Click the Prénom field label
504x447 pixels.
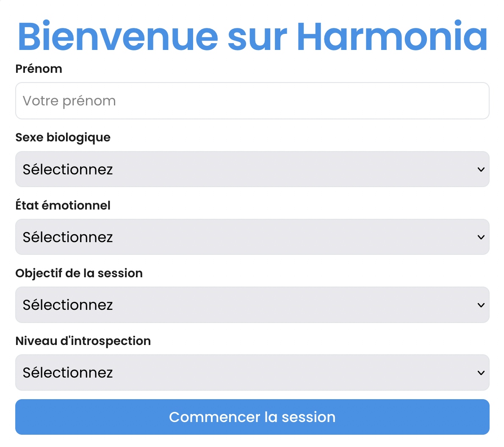click(39, 68)
